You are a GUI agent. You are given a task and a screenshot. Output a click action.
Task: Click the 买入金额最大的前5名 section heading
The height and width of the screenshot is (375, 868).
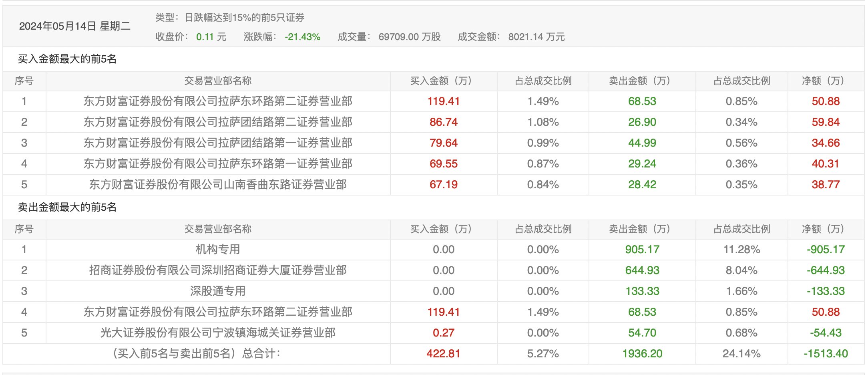tap(67, 59)
